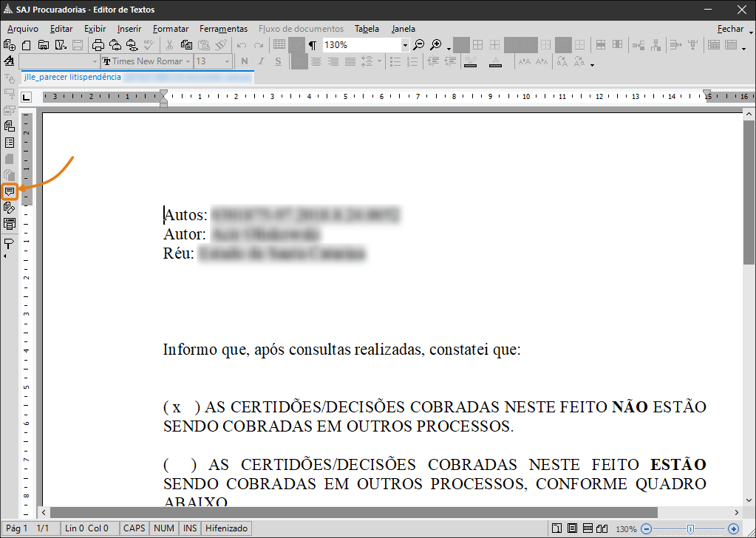The height and width of the screenshot is (538, 756).
Task: Click the highlighted comment balloon sidebar icon
Action: (10, 192)
